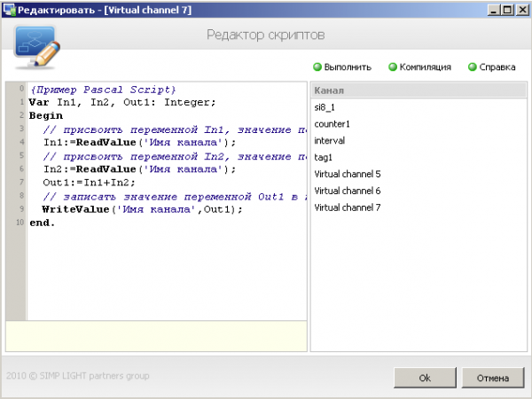
Task: Click the green Выполнить (Run) icon
Action: [x=317, y=66]
